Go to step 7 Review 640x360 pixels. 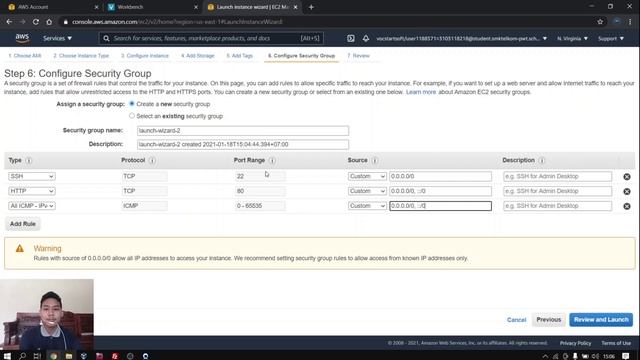point(358,56)
